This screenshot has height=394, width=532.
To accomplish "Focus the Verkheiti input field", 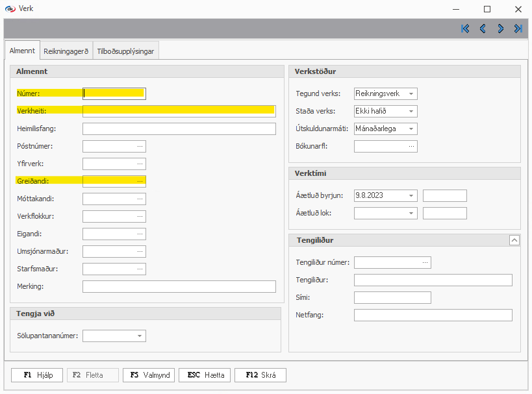I will 179,111.
